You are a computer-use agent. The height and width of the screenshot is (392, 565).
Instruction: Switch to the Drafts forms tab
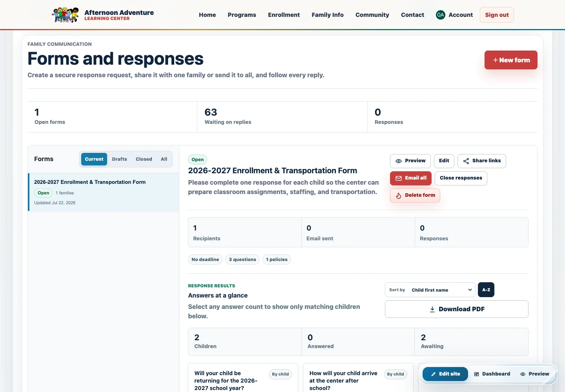point(119,159)
